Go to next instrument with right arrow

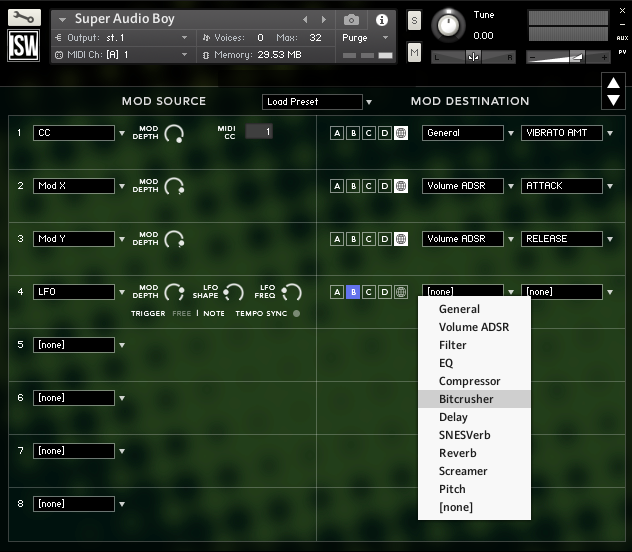coord(321,19)
